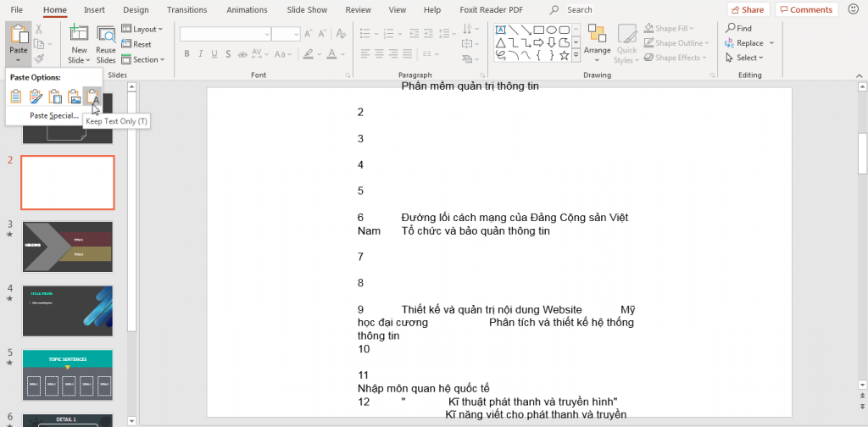
Task: Expand the Layout dropdown
Action: tap(142, 29)
